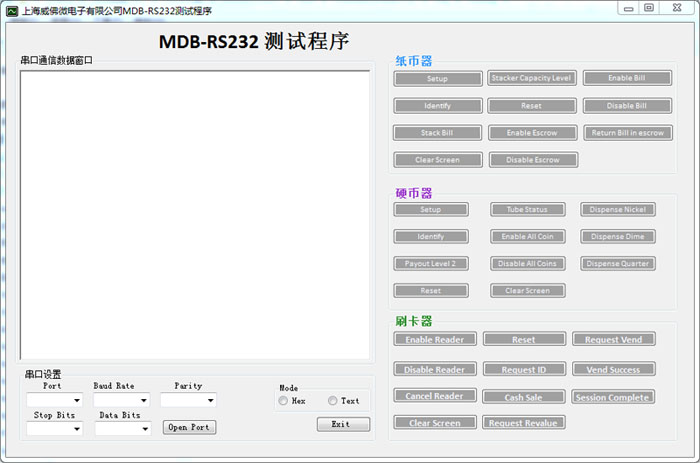Viewport: 700px width, 463px height.
Task: Click the Enable Reader button
Action: [x=435, y=340]
